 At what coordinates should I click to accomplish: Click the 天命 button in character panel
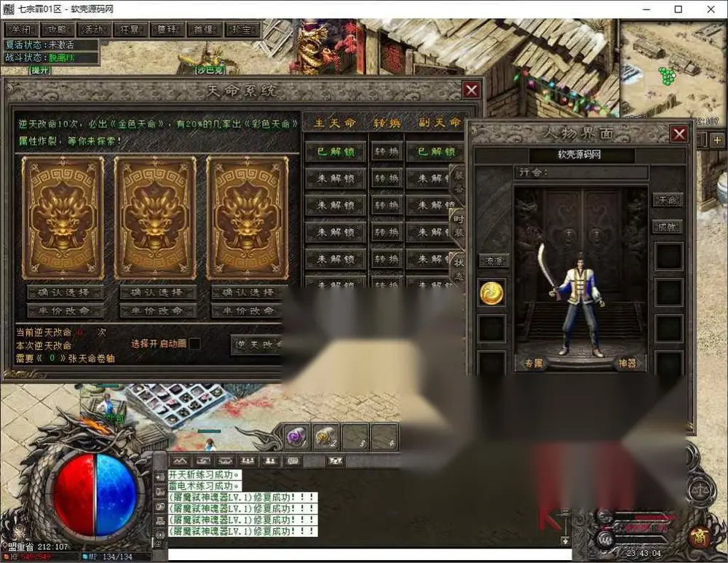[x=668, y=200]
